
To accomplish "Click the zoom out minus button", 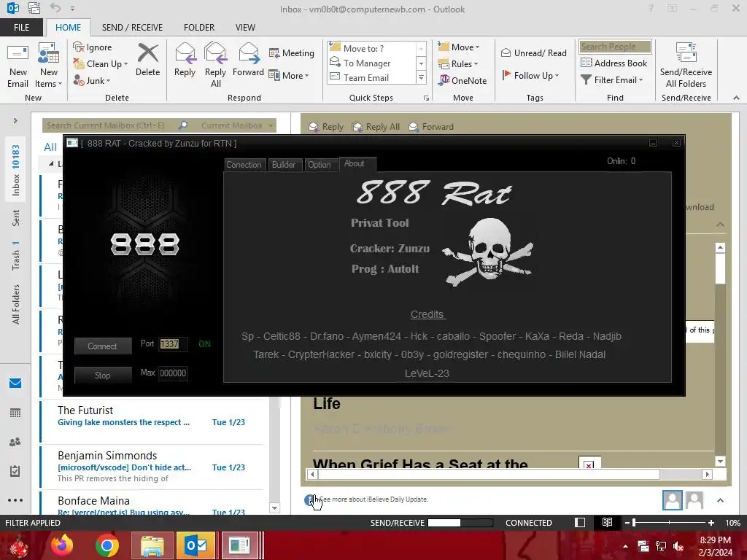I will point(627,522).
